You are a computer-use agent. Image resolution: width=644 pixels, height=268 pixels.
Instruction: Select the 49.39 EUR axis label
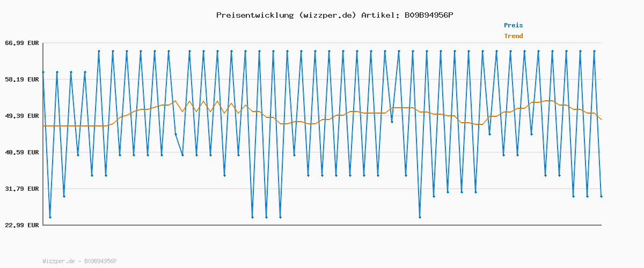pos(21,116)
